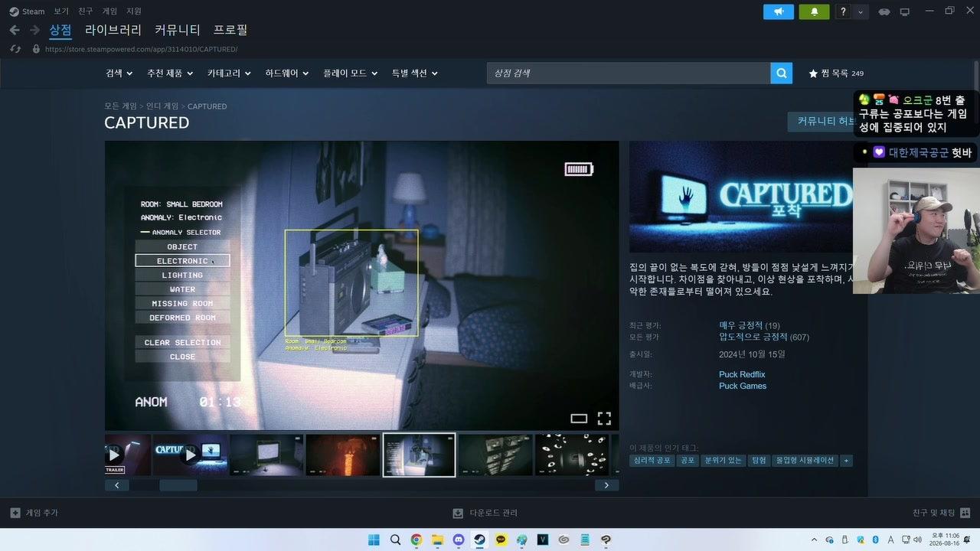980x551 pixels.
Task: Click the store search input field
Action: point(629,73)
